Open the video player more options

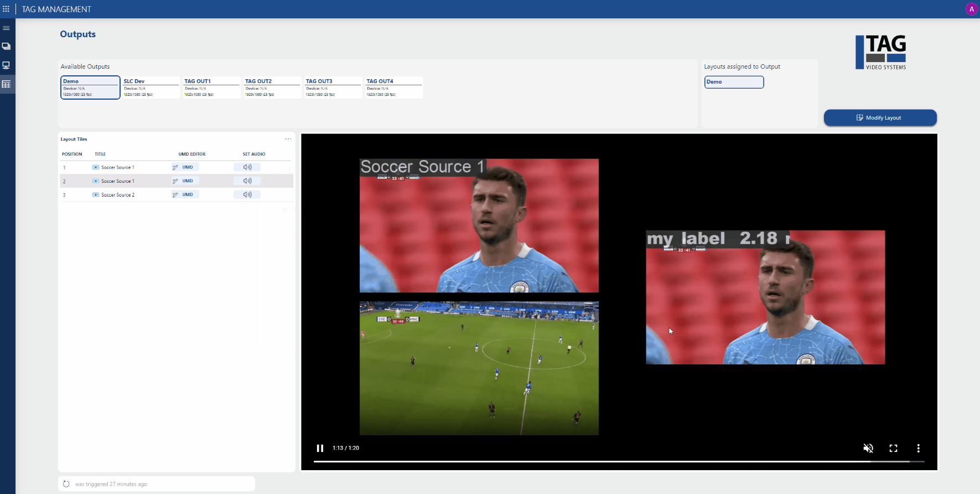pos(918,448)
